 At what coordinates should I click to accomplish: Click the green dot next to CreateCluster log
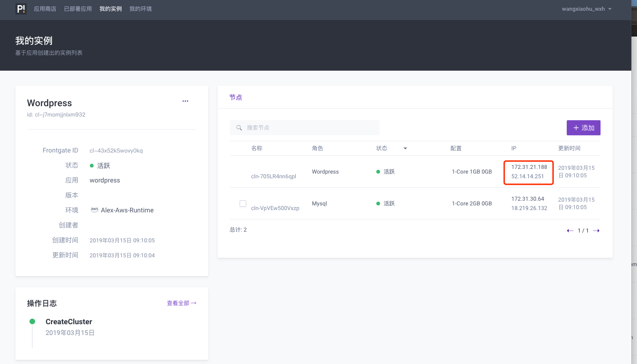coord(32,321)
